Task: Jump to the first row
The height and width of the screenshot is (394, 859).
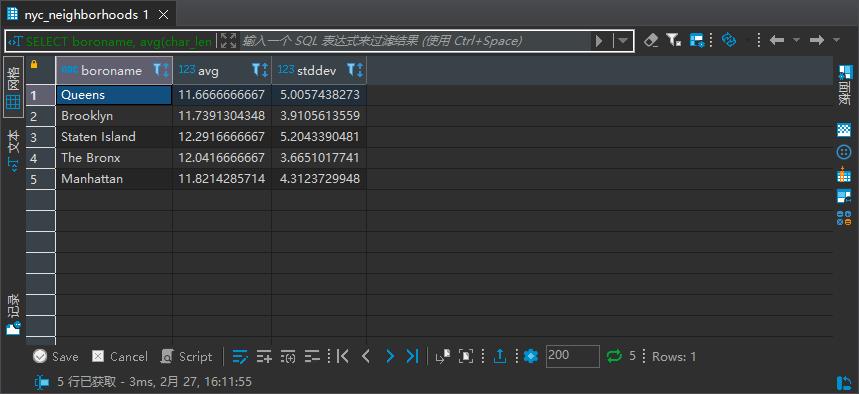Action: coord(343,357)
